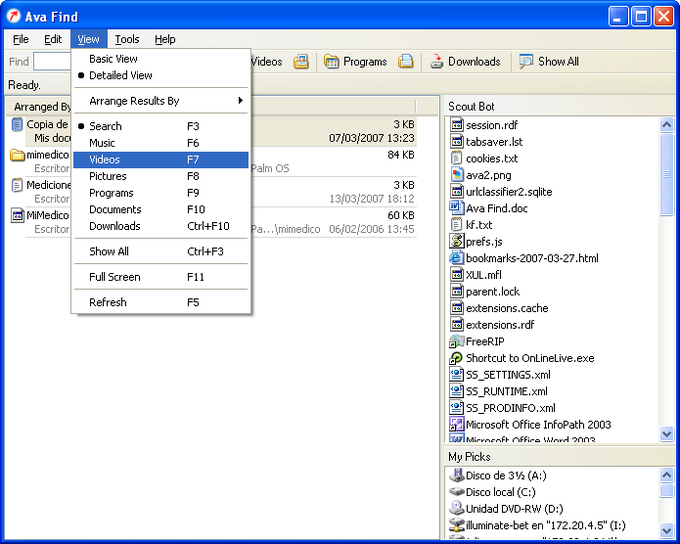Choose Refresh F5 menu entry
Screen dimensions: 680x544
[x=161, y=302]
